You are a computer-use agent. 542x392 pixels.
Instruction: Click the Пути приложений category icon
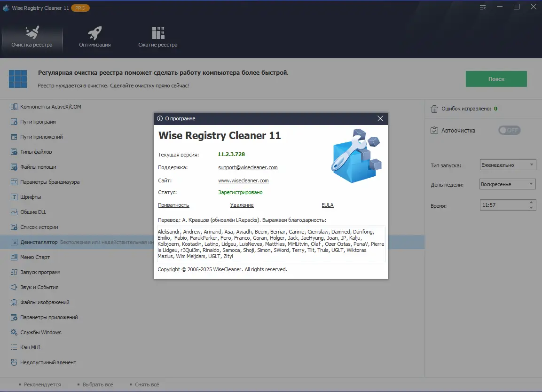pyautogui.click(x=14, y=137)
